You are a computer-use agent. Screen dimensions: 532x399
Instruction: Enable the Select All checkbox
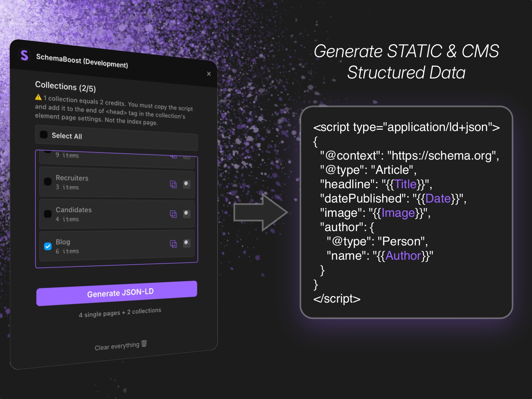click(x=43, y=134)
